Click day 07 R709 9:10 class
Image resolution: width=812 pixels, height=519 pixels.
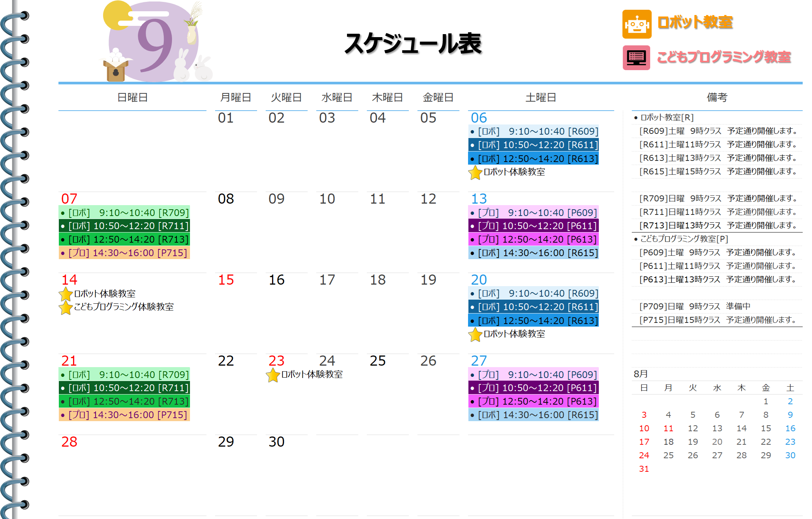pos(124,213)
